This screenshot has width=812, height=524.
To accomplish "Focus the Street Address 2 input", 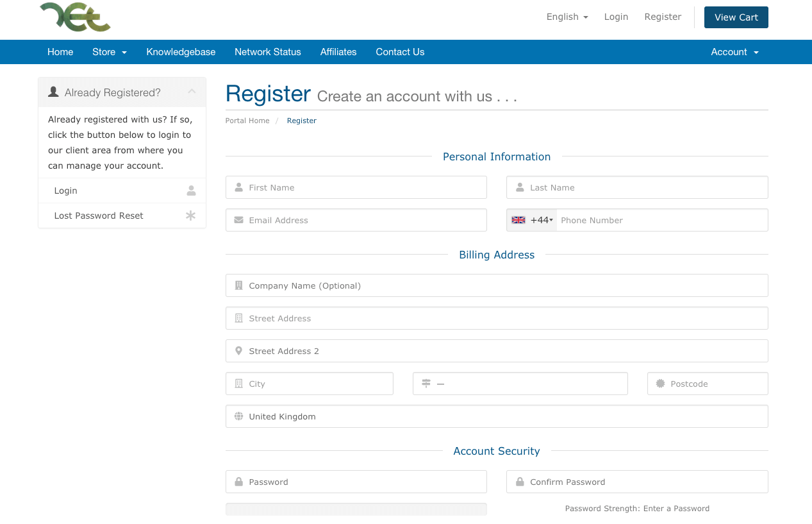I will click(x=497, y=351).
